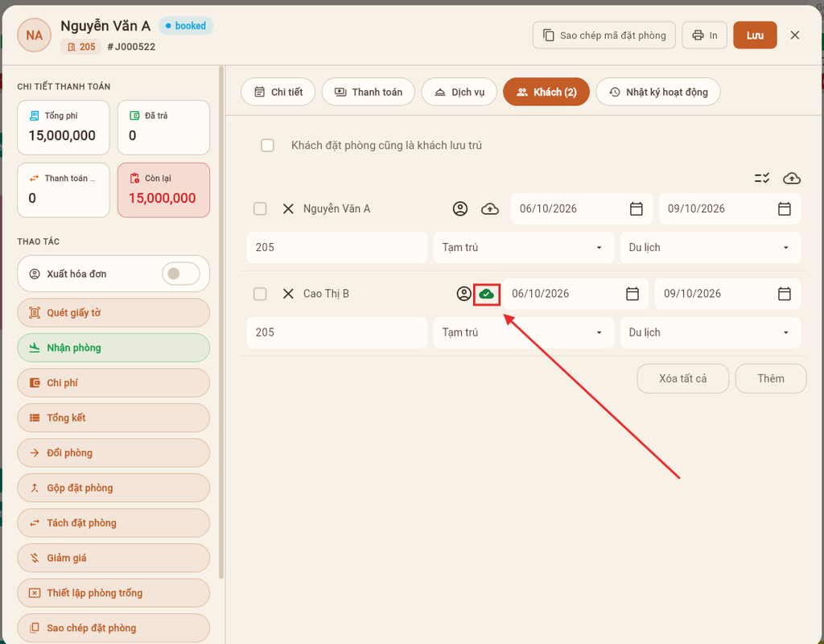Close the booking dialog with the X
This screenshot has width=824, height=644.
[794, 35]
